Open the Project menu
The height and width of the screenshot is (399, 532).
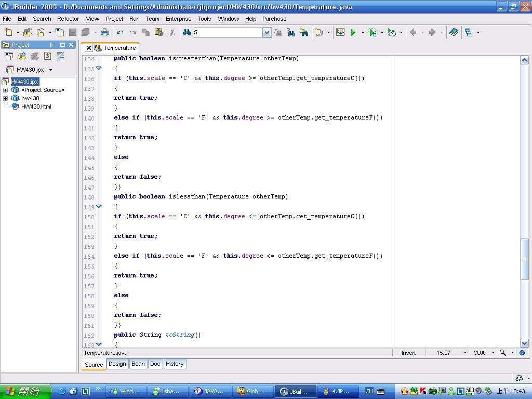click(x=114, y=19)
